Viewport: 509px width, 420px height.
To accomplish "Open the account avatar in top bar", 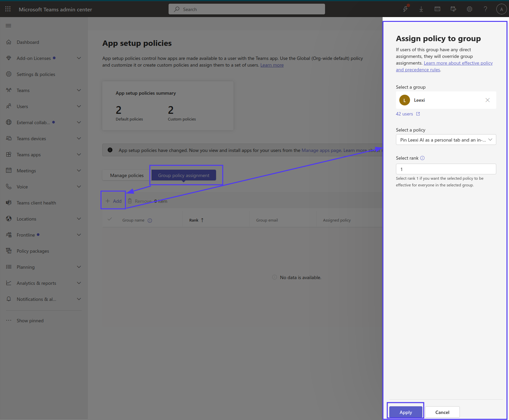I will [501, 9].
